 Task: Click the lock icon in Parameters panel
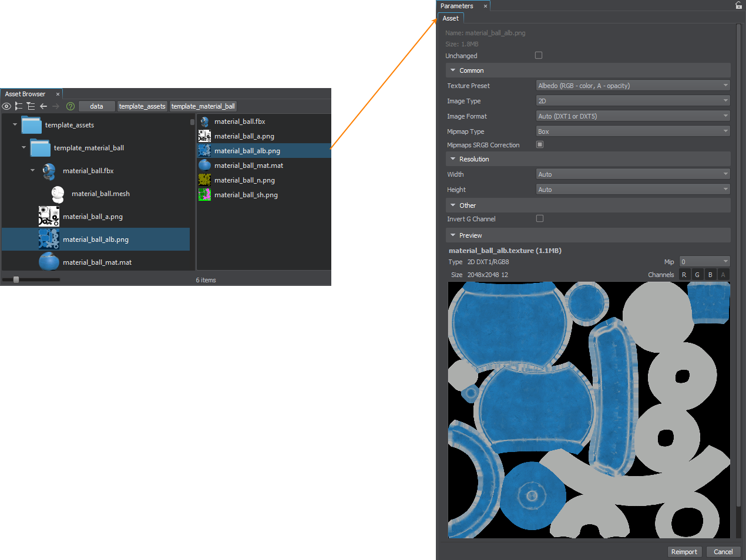pos(738,5)
